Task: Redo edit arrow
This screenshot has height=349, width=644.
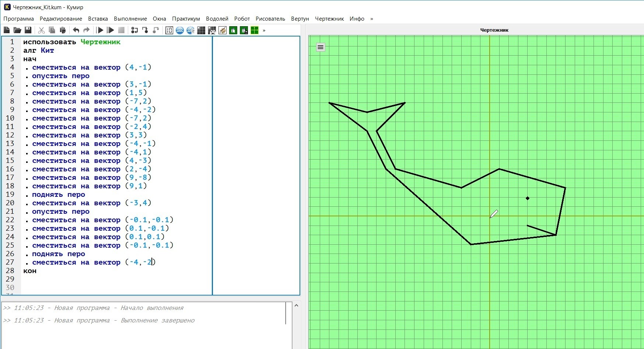Action: click(87, 30)
